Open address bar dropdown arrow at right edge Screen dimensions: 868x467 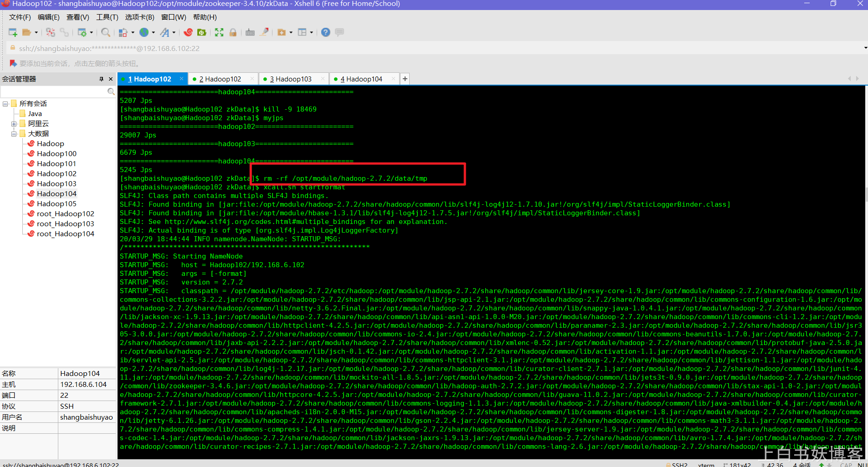pos(865,48)
